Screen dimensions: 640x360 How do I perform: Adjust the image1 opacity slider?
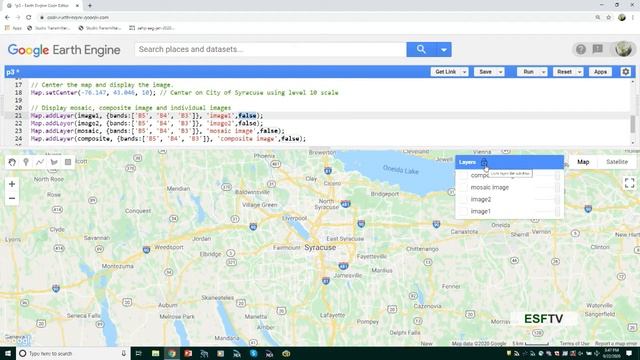(x=547, y=211)
